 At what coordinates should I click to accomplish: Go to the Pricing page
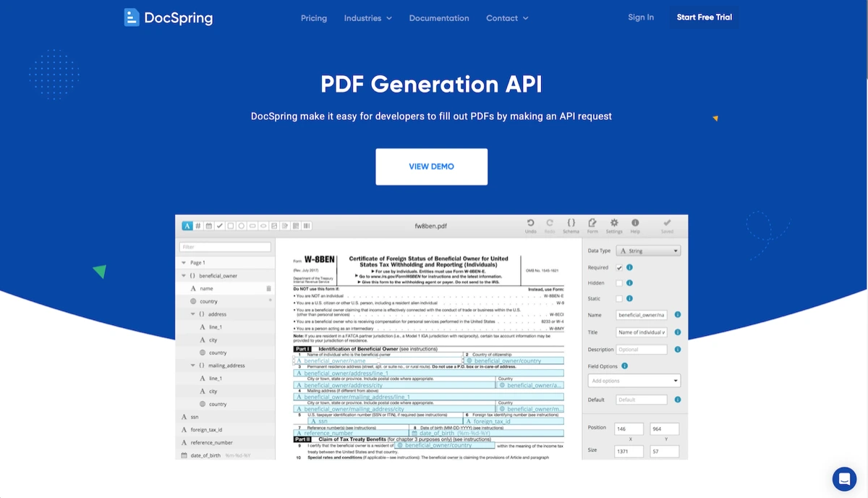coord(314,18)
